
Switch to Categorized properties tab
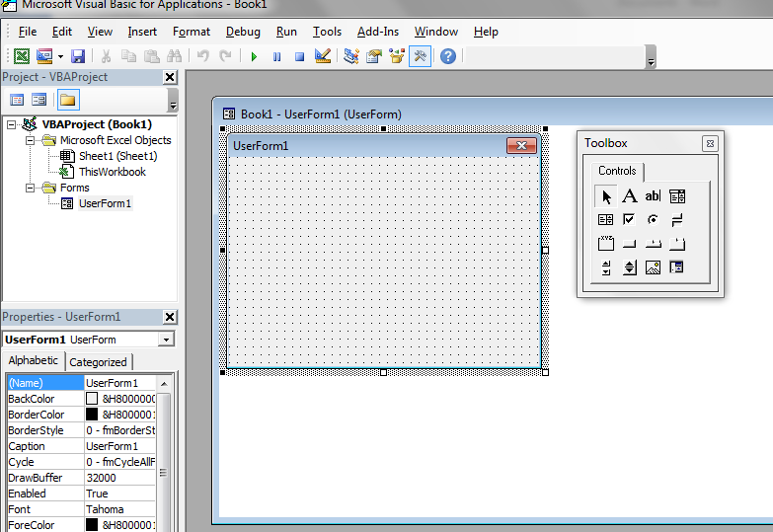coord(98,362)
